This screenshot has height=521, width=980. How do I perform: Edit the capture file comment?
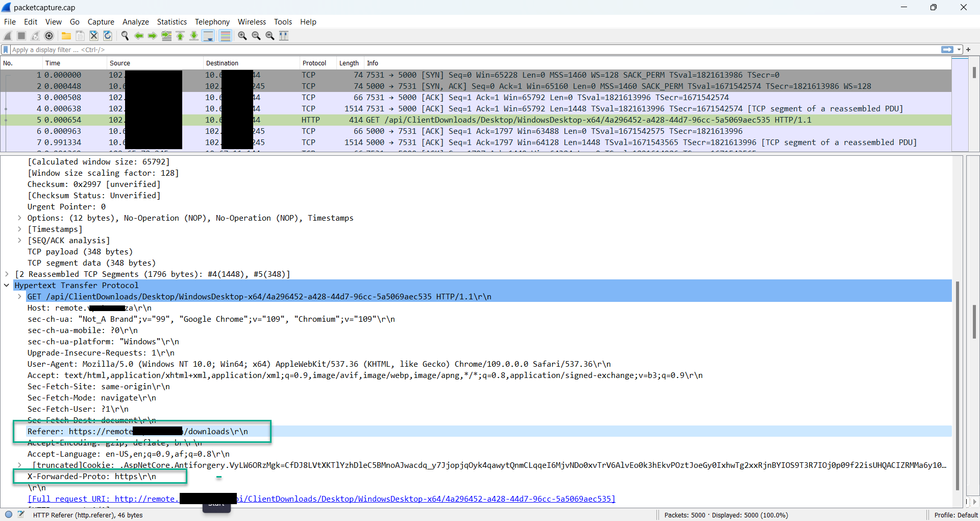21,515
